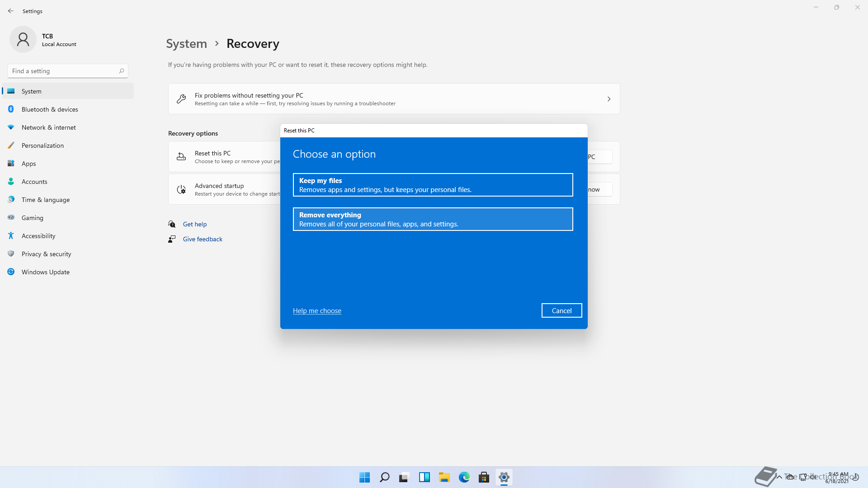Screen dimensions: 868x488
Task: Click the Bluetooth & devices sidebar icon
Action: (11, 109)
